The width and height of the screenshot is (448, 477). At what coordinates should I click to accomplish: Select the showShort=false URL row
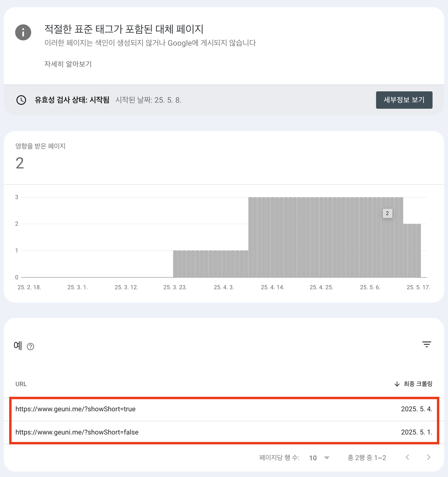point(224,432)
